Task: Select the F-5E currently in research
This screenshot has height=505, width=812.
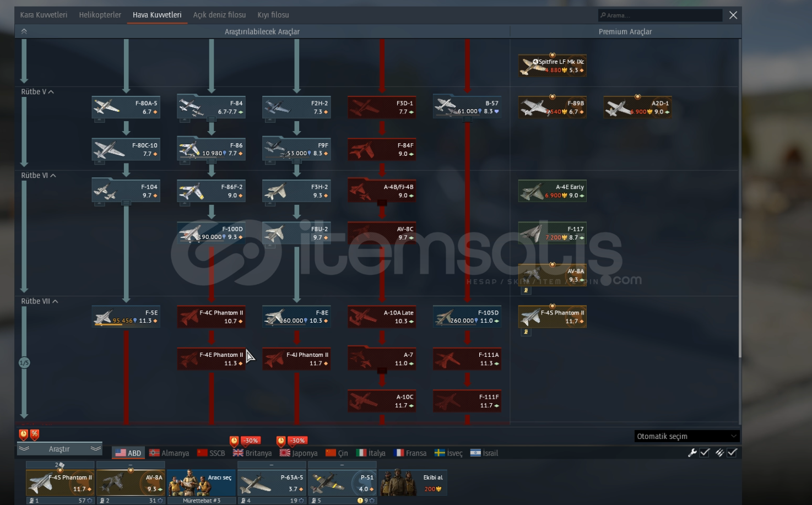Action: [126, 317]
